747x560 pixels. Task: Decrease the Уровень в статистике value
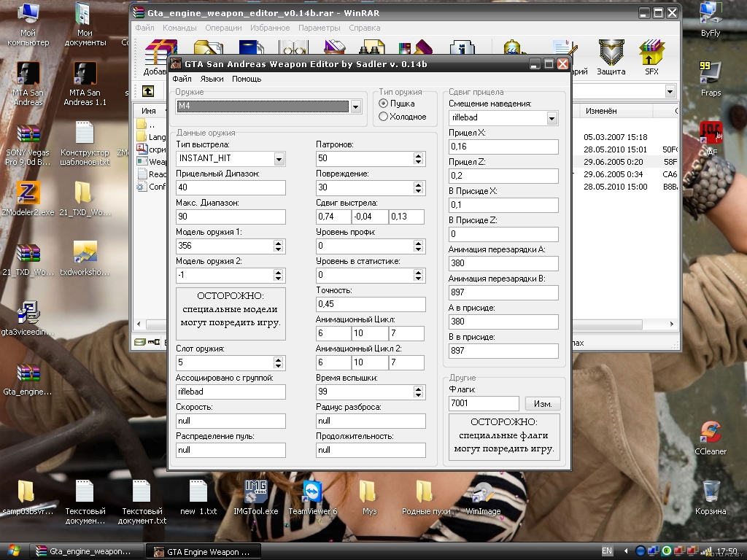(418, 278)
